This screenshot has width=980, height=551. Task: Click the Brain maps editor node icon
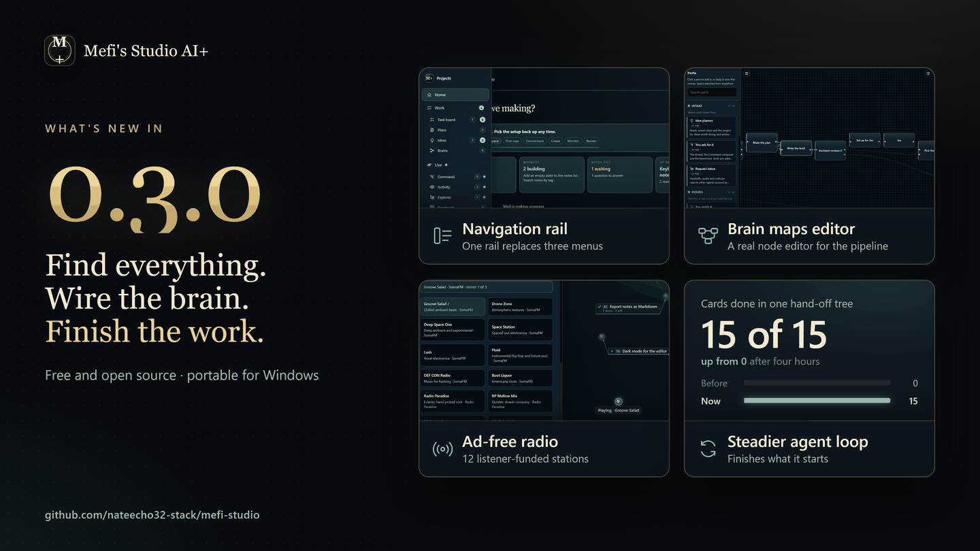pyautogui.click(x=708, y=236)
